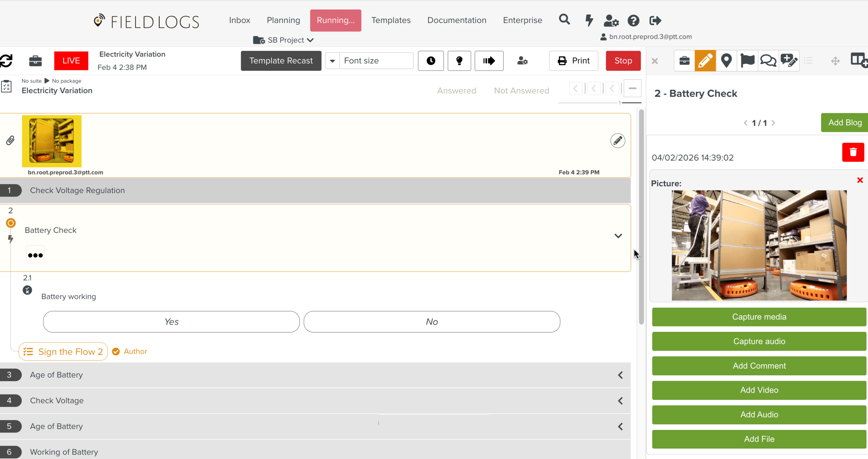This screenshot has height=459, width=868.
Task: Click the pencil edit icon on attachment row
Action: [617, 141]
